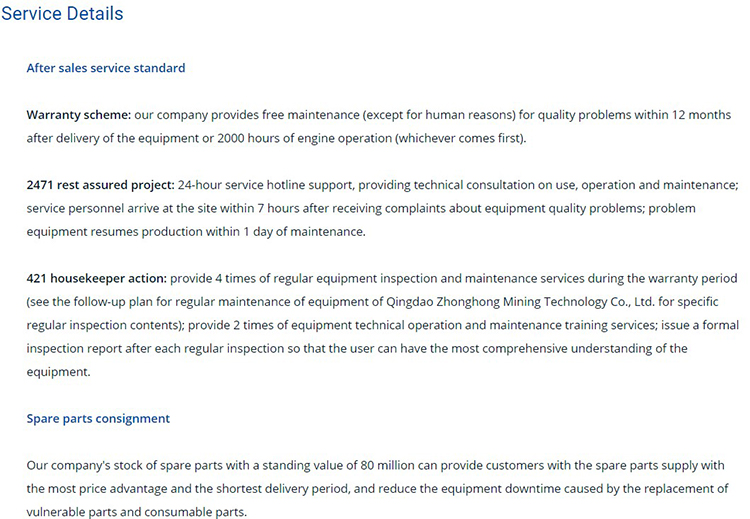Click Qingdao Zhonghong Mining Technology Co., Ltd.
The image size is (750, 519).
(520, 302)
